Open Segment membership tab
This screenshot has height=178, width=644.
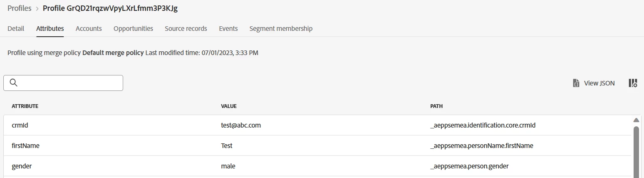pyautogui.click(x=281, y=28)
